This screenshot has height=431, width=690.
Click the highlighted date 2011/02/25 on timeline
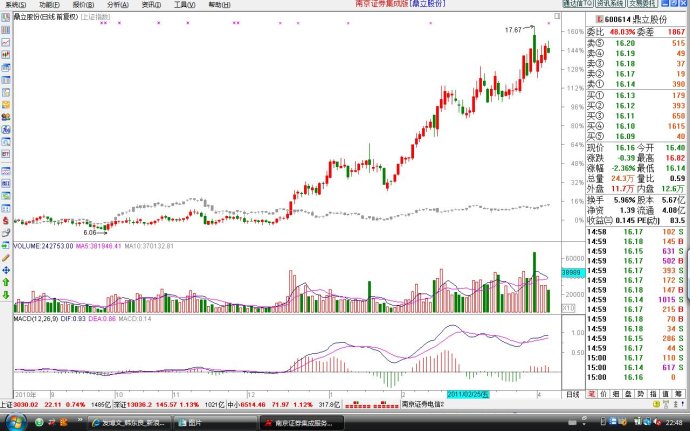[x=468, y=395]
